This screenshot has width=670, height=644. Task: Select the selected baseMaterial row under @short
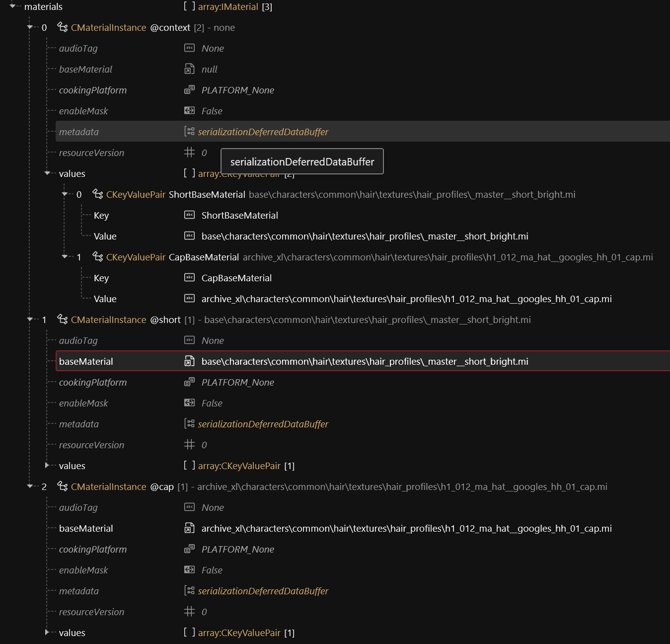tap(86, 361)
